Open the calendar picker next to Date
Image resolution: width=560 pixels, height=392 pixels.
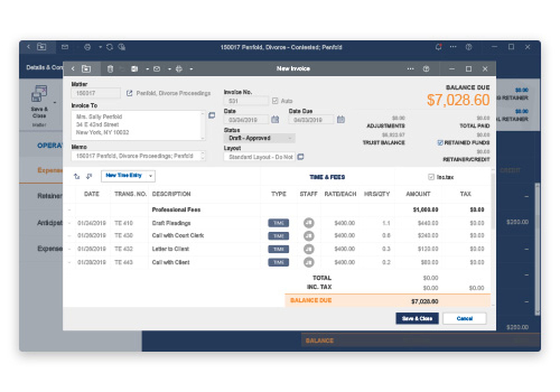pos(275,119)
